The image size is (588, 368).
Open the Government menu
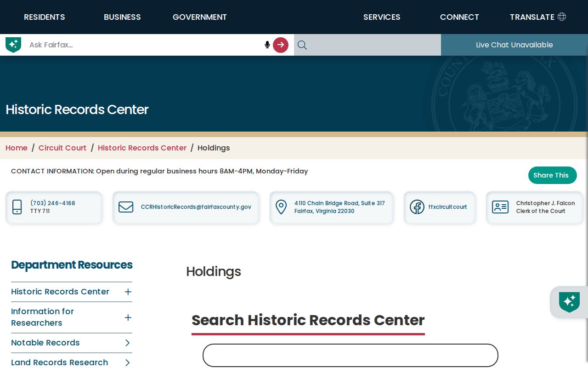tap(200, 17)
